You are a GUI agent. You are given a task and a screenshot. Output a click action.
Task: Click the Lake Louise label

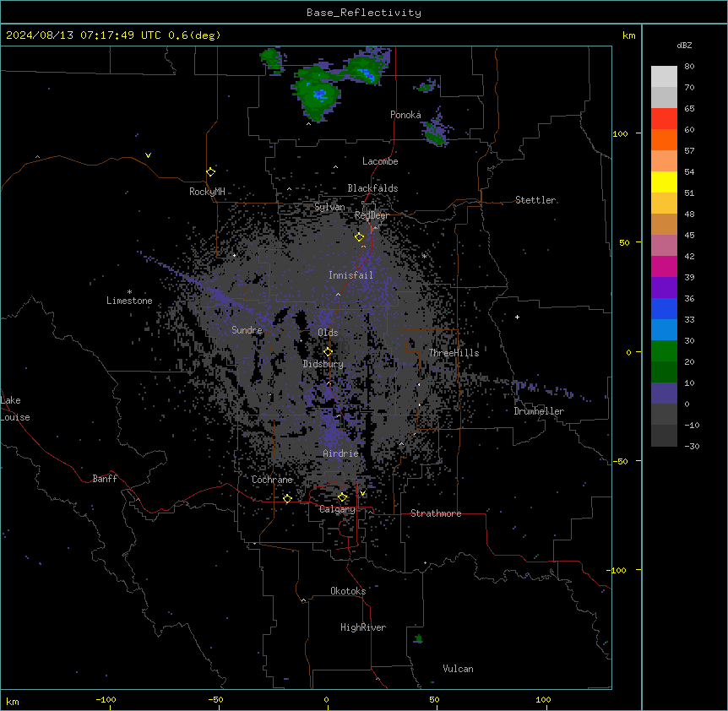[x=15, y=409]
